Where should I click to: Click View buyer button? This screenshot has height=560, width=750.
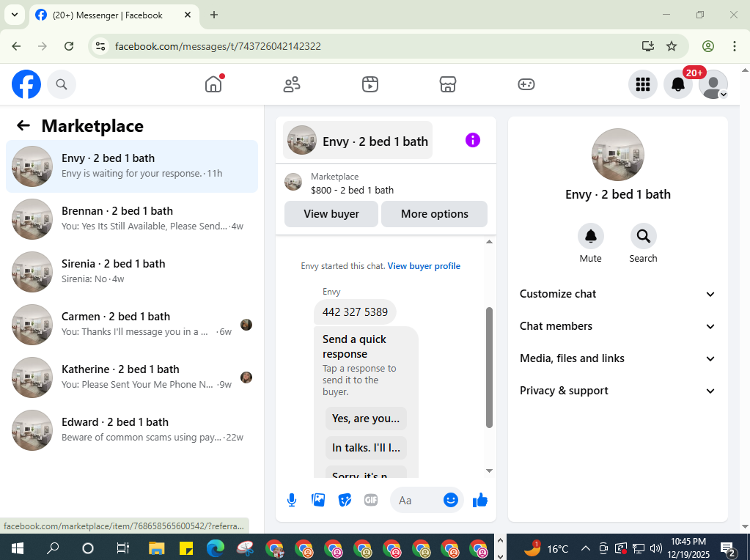pos(331,214)
